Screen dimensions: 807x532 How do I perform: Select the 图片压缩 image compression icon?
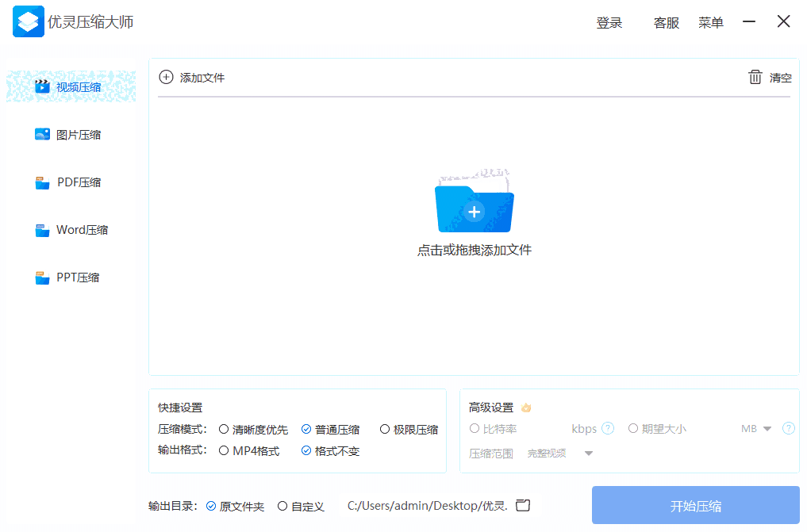[42, 134]
